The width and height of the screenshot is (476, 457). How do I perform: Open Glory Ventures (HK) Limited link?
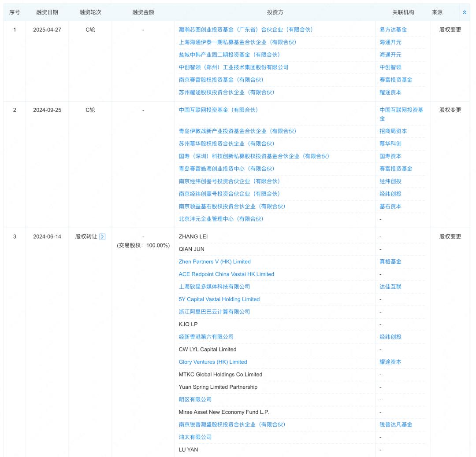[213, 362]
